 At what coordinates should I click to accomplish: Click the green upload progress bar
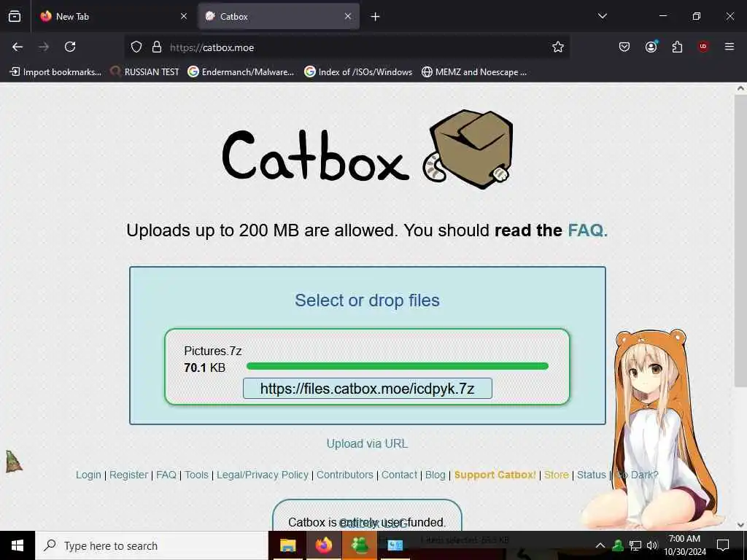click(398, 366)
